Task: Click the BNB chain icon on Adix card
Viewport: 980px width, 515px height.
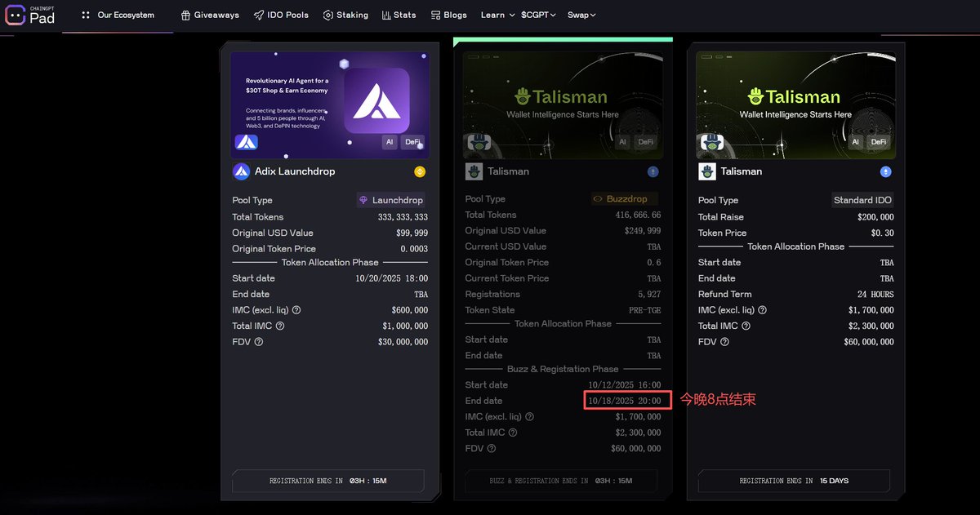Action: (x=420, y=171)
